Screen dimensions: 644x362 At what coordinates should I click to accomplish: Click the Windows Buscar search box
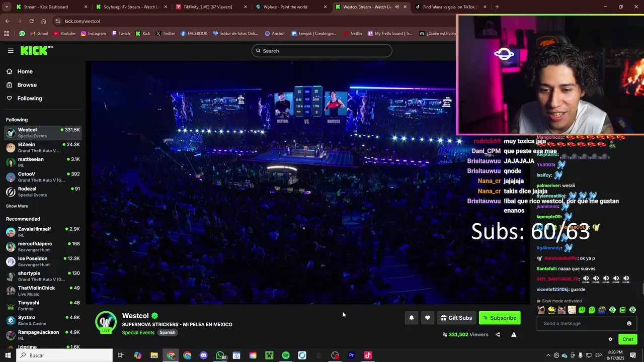(64, 355)
